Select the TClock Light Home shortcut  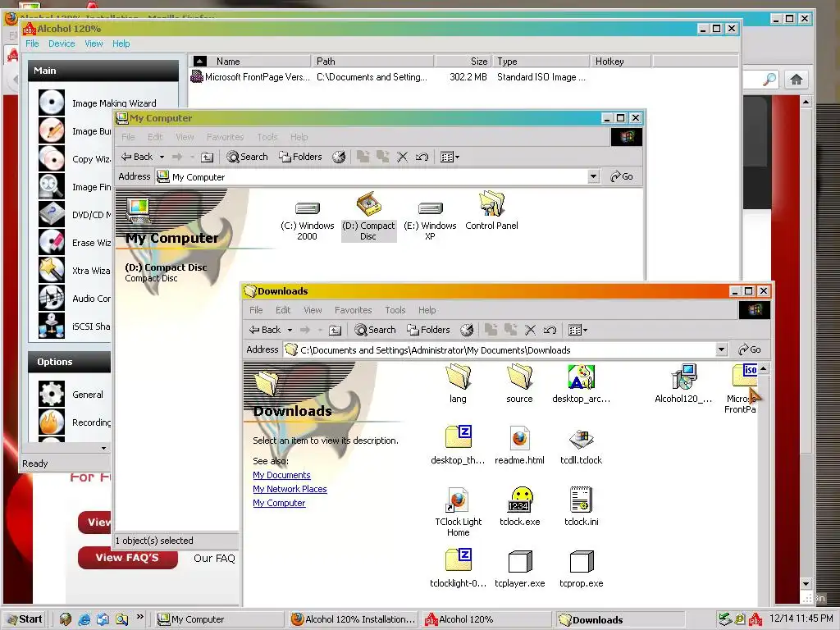point(458,512)
